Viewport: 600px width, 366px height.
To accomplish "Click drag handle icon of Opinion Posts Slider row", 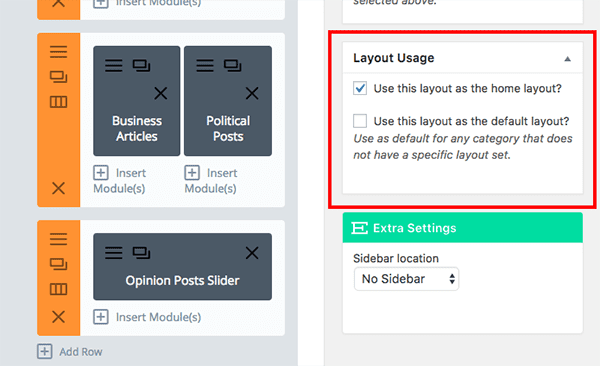I will [x=59, y=239].
